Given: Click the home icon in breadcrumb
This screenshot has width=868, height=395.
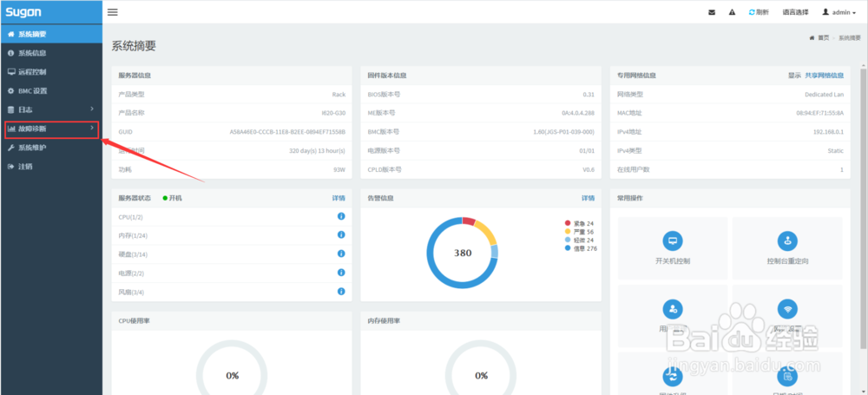Looking at the screenshot, I should click(812, 37).
